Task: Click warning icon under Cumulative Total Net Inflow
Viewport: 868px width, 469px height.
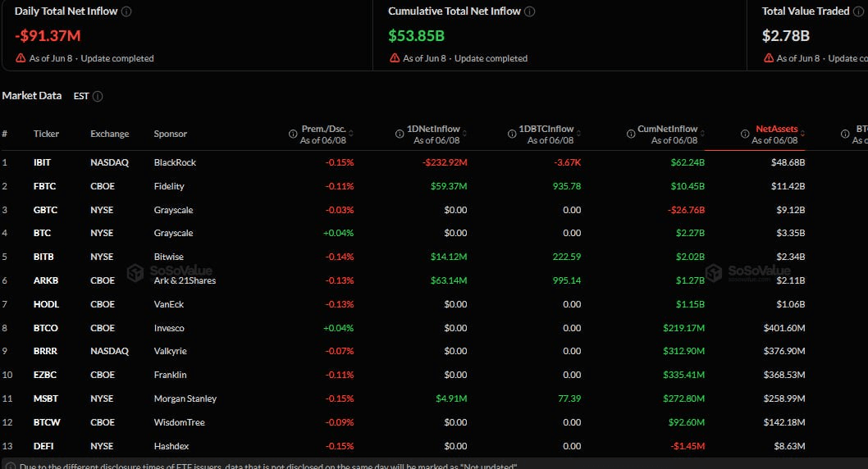Action: [395, 58]
